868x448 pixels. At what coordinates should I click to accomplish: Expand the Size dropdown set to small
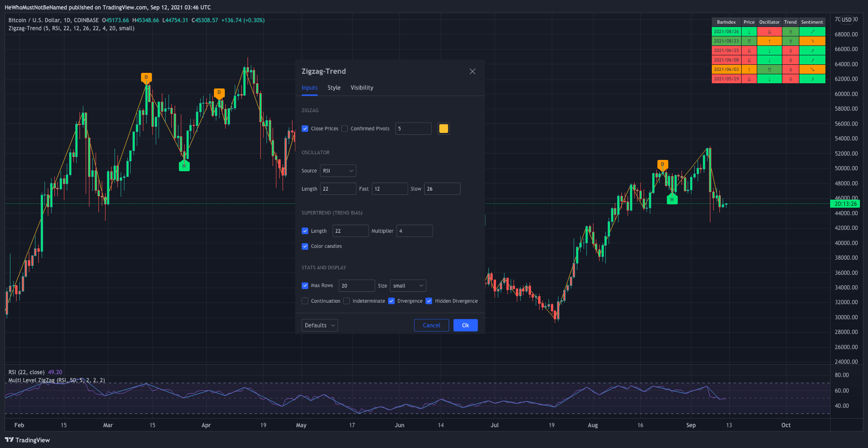coord(408,286)
